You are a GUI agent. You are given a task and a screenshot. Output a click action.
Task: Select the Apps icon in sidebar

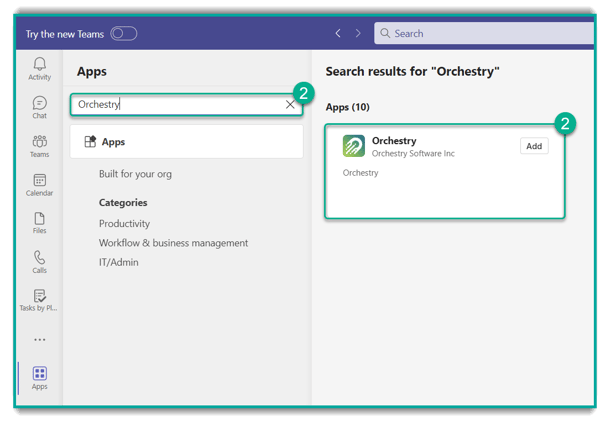coord(39,377)
